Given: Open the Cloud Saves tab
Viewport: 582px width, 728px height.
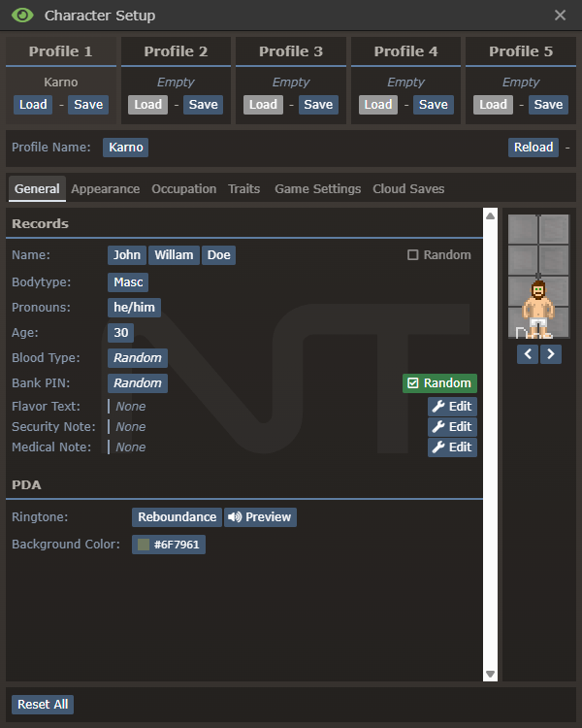Looking at the screenshot, I should [408, 189].
